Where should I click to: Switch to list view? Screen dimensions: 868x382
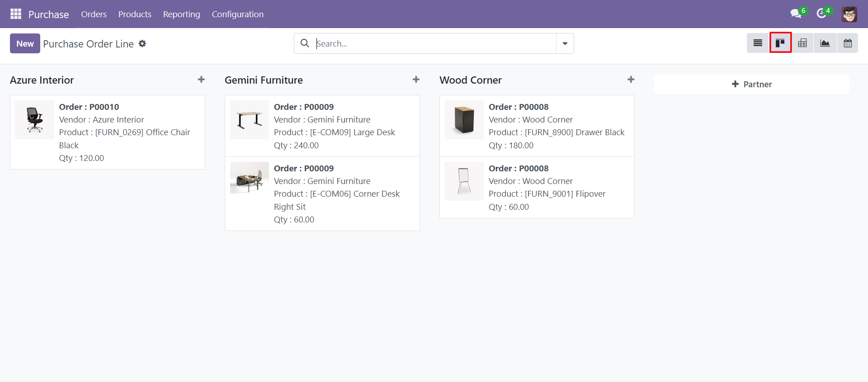[x=758, y=43]
